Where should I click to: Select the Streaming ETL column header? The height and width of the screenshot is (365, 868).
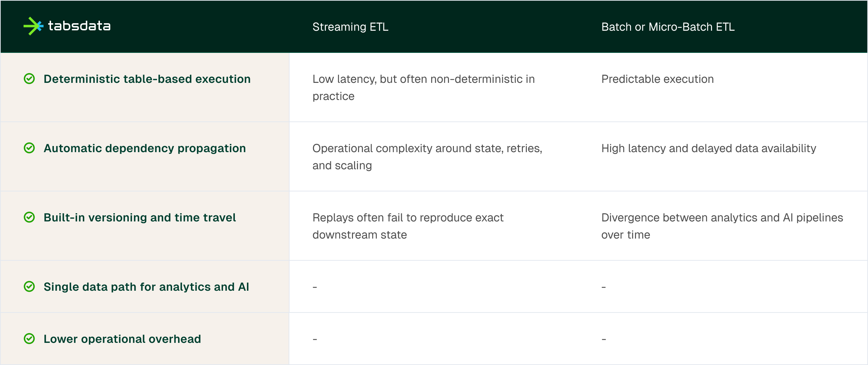pyautogui.click(x=350, y=27)
